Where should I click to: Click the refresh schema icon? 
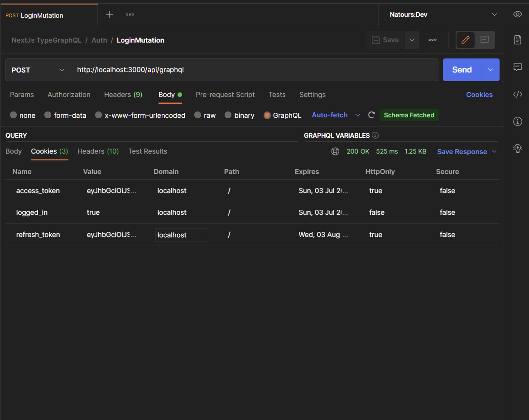[x=371, y=115]
